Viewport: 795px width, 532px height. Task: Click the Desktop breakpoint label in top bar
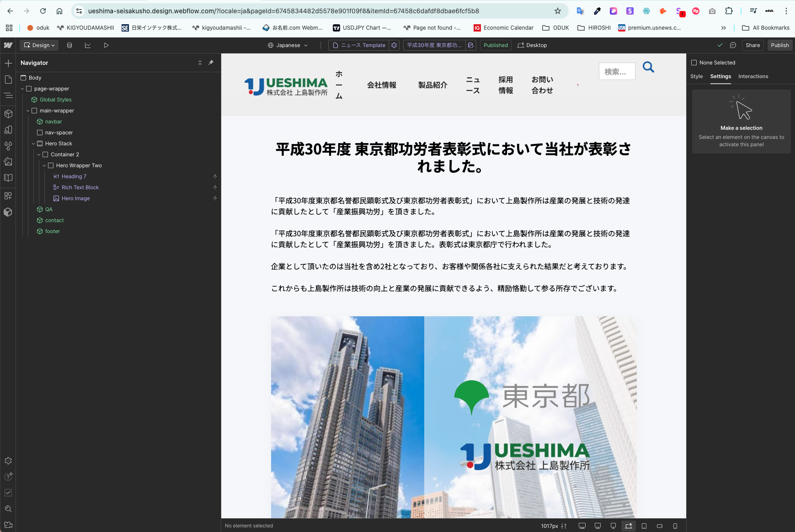tap(532, 45)
